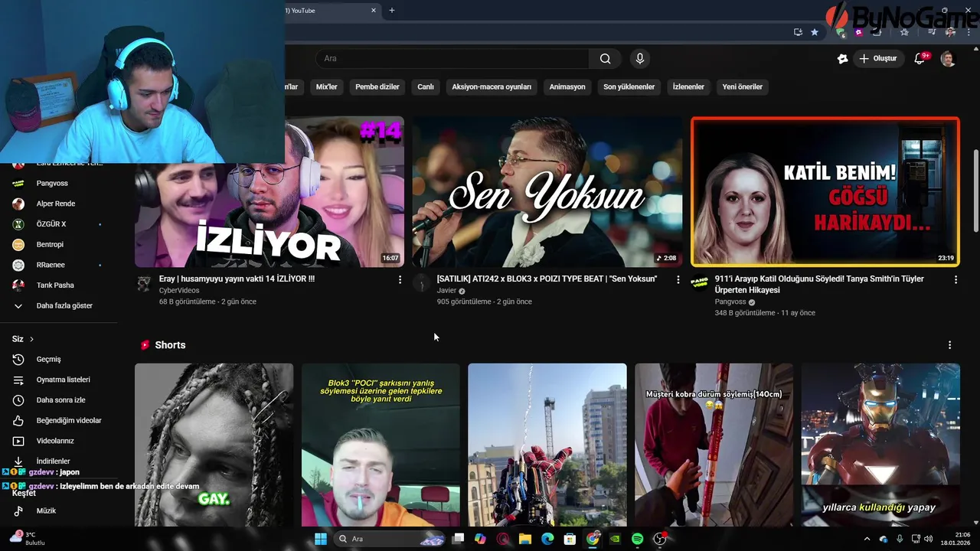Click the magnifier search button beside the Ara field
Screen dimensions: 980x551
click(x=605, y=59)
